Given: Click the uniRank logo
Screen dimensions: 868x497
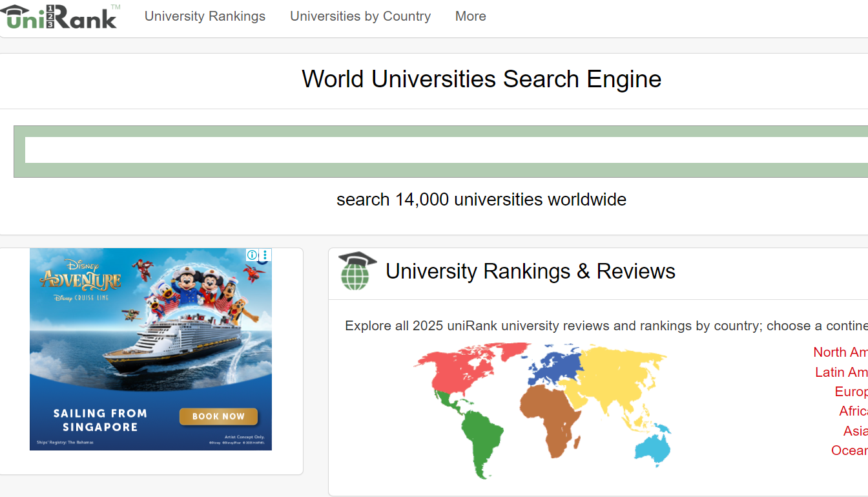Looking at the screenshot, I should click(x=59, y=17).
